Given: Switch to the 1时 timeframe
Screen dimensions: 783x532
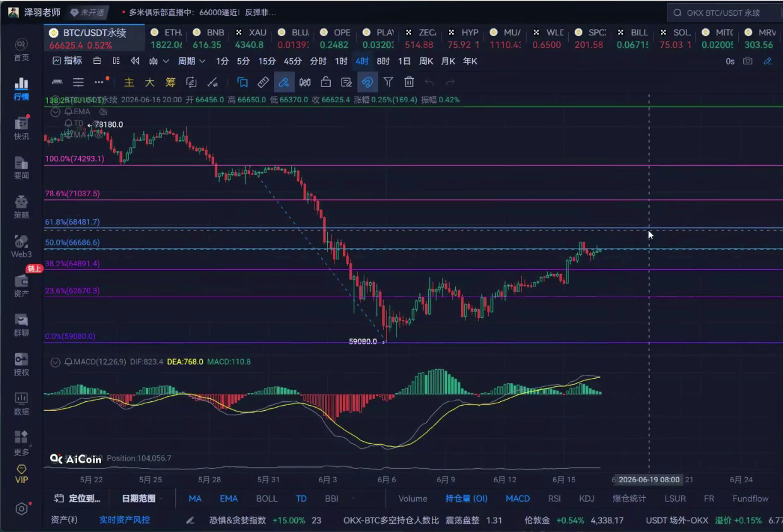Looking at the screenshot, I should pos(341,61).
